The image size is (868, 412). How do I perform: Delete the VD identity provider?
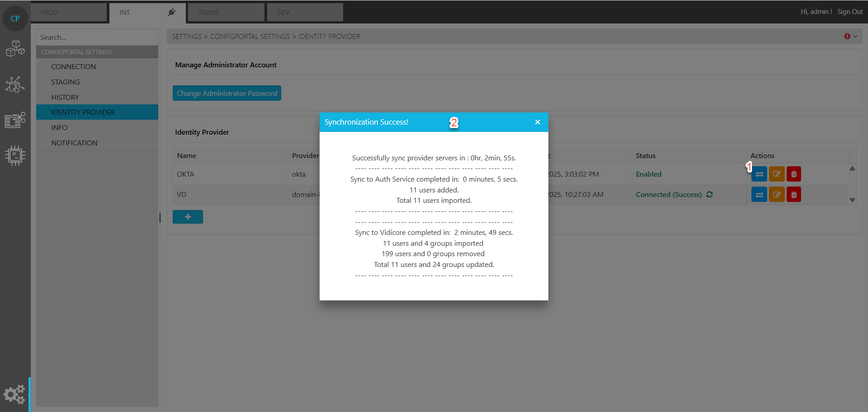coord(794,195)
